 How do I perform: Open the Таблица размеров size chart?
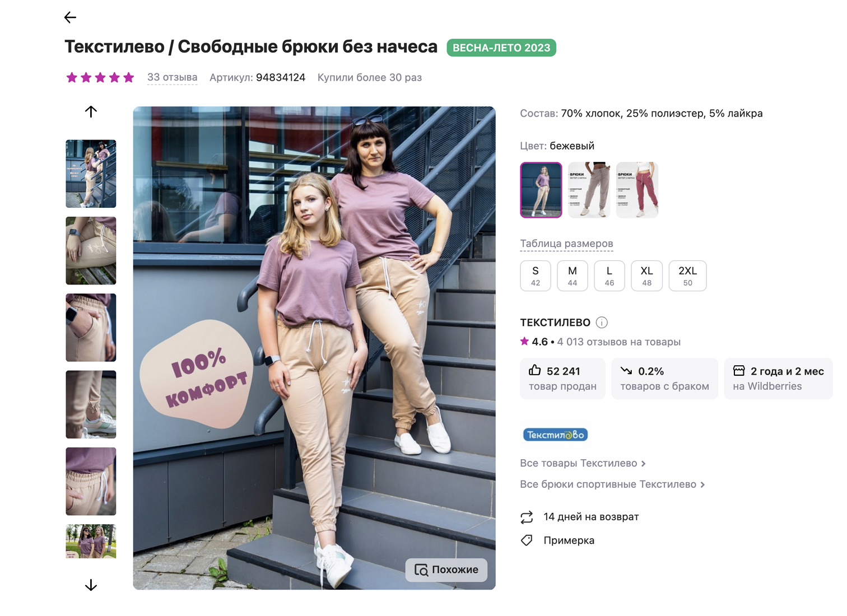pyautogui.click(x=566, y=244)
